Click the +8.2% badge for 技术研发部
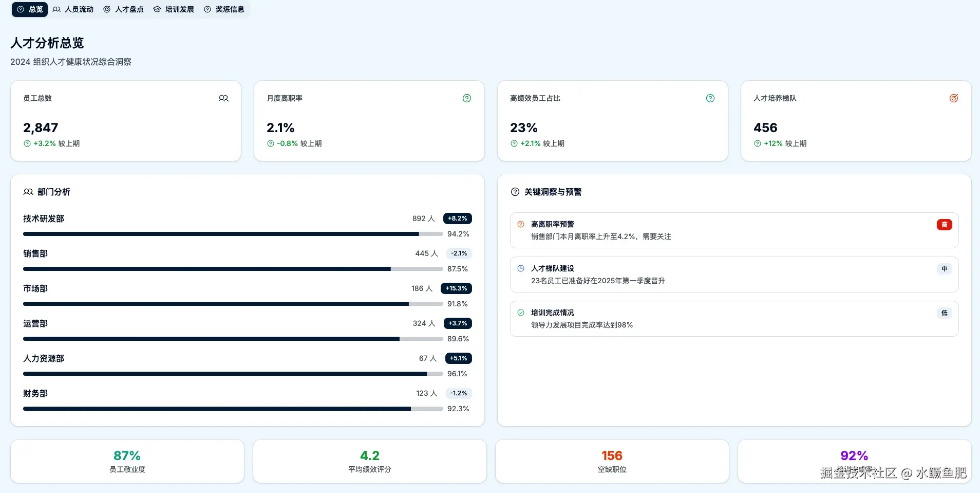The image size is (980, 493). pyautogui.click(x=457, y=218)
